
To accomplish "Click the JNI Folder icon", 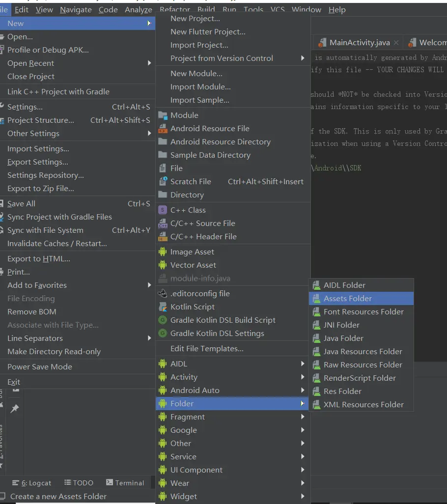I will point(316,325).
